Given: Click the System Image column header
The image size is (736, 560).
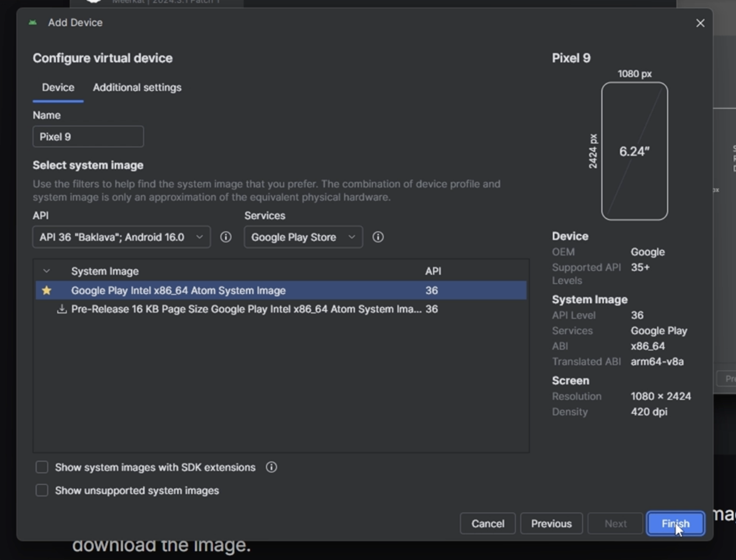Looking at the screenshot, I should click(105, 271).
